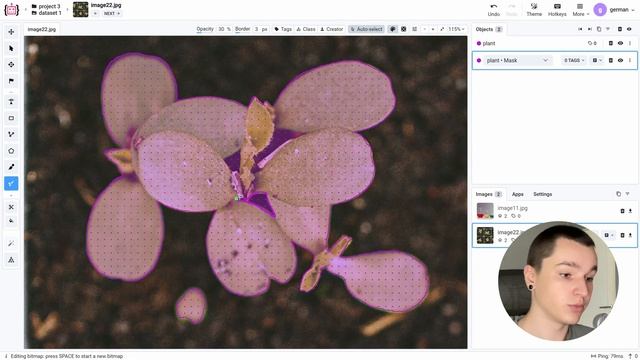
Task: Click the plant class purple color dot
Action: (x=479, y=43)
